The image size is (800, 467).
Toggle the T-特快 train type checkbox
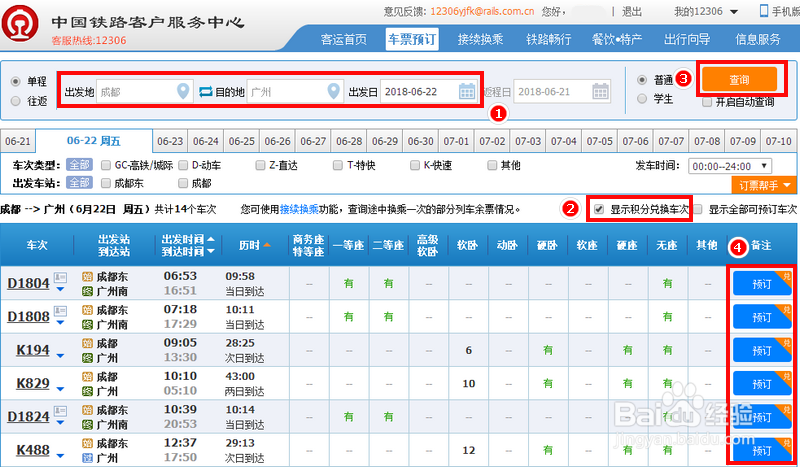[x=338, y=165]
